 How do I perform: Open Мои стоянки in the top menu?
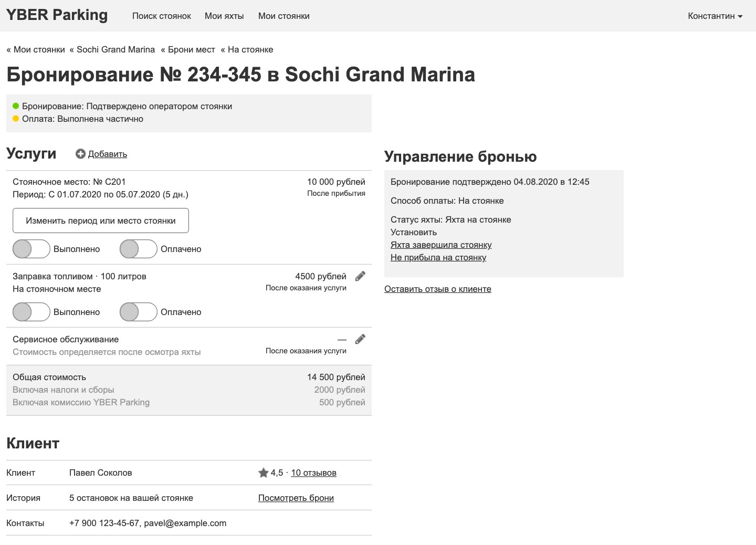pyautogui.click(x=284, y=16)
